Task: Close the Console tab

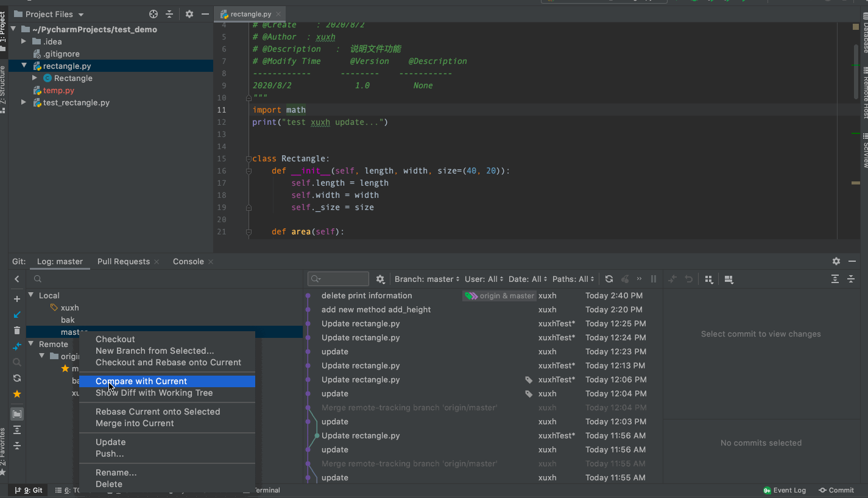Action: (211, 262)
